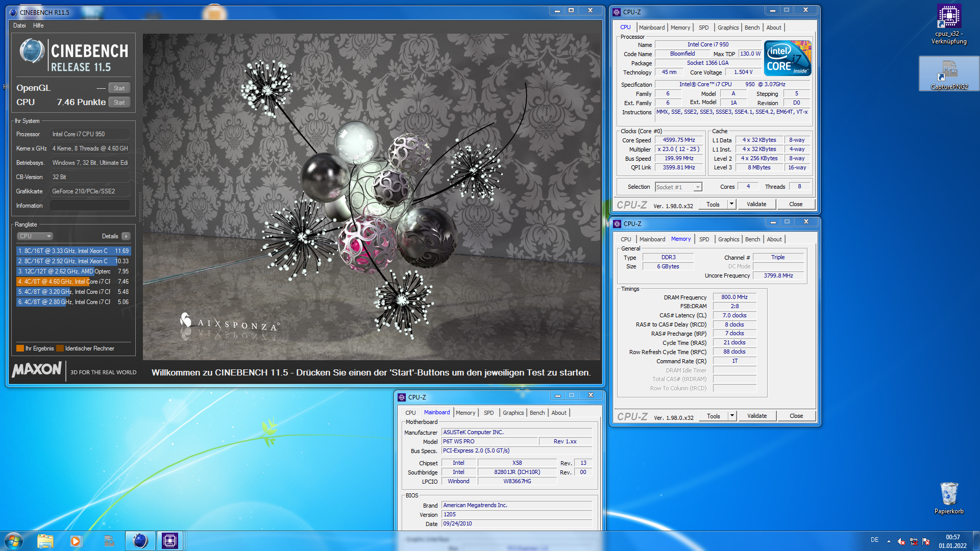Viewport: 980px width, 551px height.
Task: Click the CPU-Z taskbar button
Action: [x=170, y=541]
